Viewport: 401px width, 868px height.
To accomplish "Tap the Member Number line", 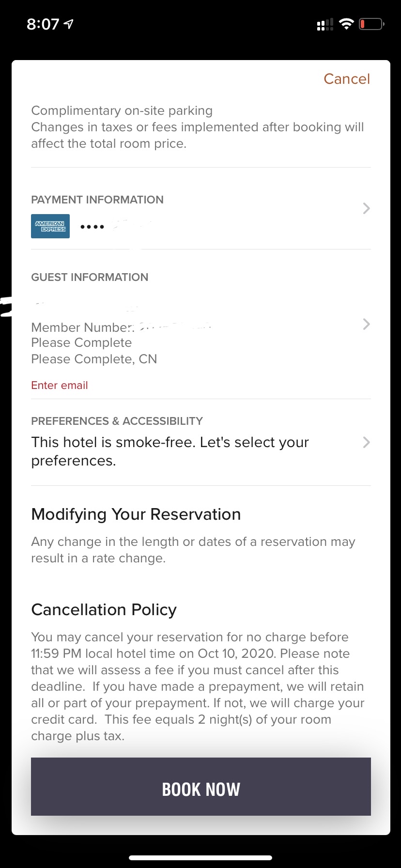I will tap(121, 327).
